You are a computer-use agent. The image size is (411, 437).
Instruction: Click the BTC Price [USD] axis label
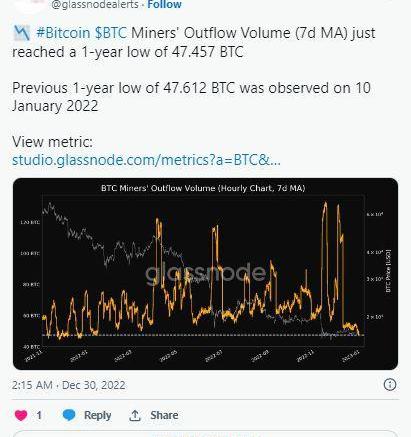point(388,271)
